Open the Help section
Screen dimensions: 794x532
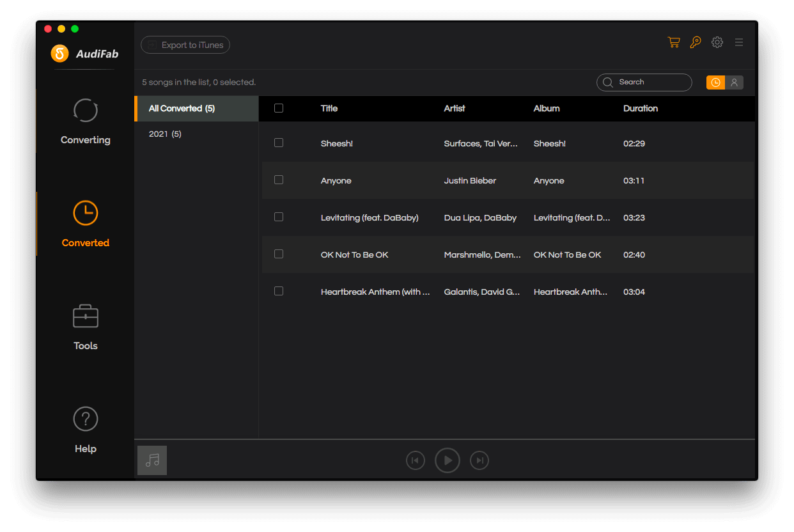click(x=86, y=430)
